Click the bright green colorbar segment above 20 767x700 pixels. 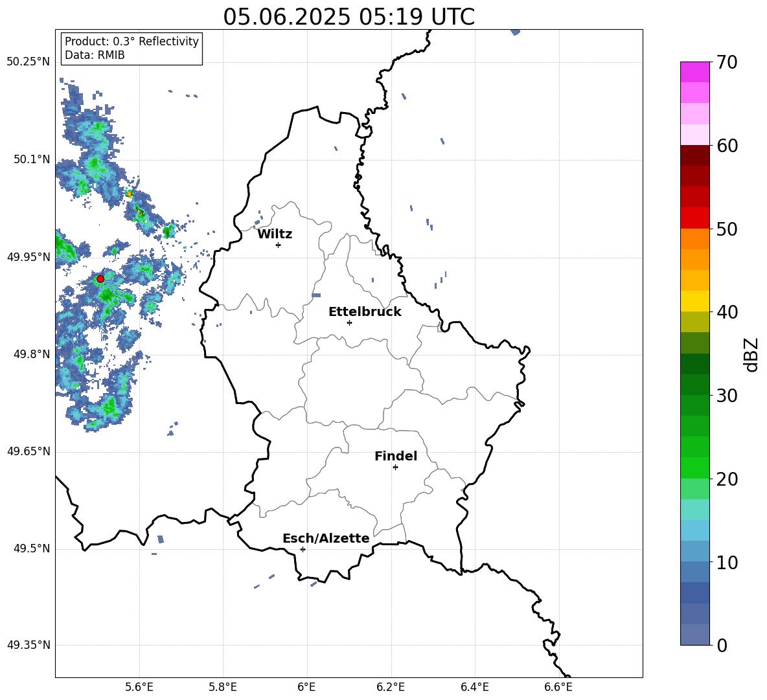coord(695,468)
